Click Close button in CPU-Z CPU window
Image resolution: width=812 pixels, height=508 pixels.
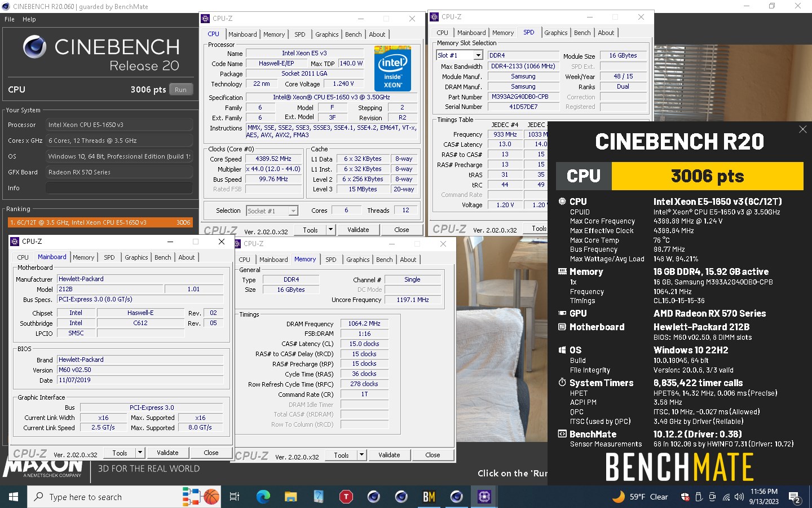pyautogui.click(x=401, y=230)
